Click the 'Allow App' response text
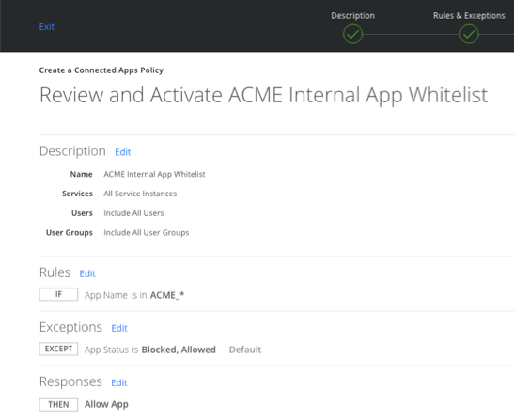 click(x=106, y=405)
